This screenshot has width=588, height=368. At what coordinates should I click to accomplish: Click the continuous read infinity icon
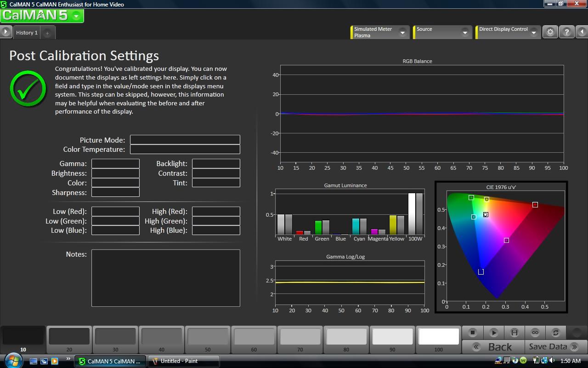[535, 332]
